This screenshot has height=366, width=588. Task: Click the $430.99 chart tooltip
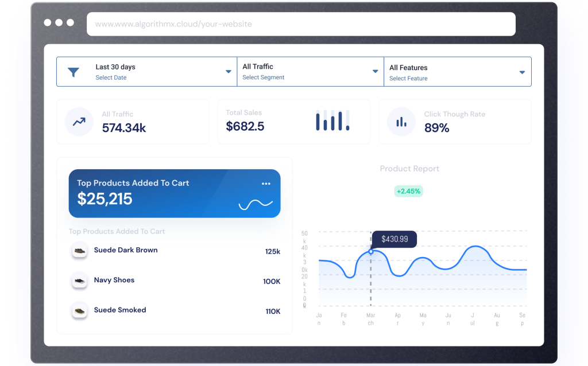[394, 239]
